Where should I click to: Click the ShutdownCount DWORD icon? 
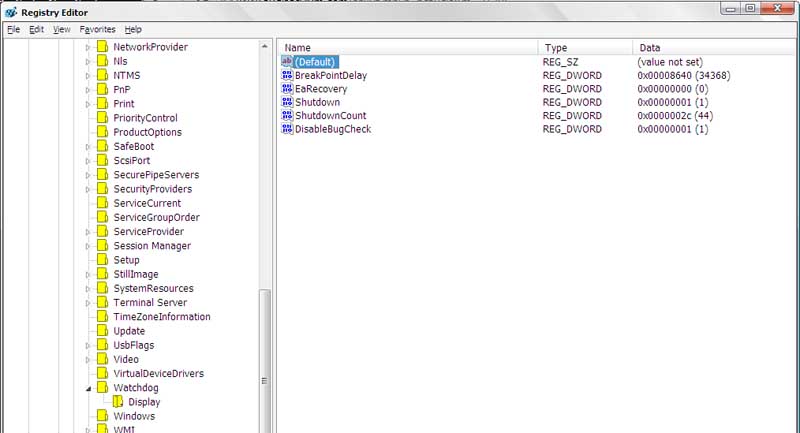pyautogui.click(x=287, y=115)
